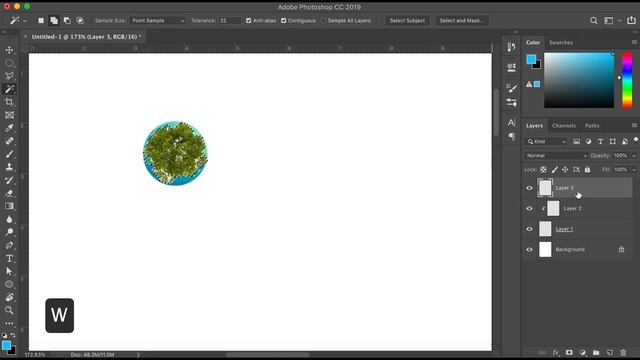Hide the Background layer eye icon
This screenshot has height=360, width=640.
pyautogui.click(x=529, y=249)
